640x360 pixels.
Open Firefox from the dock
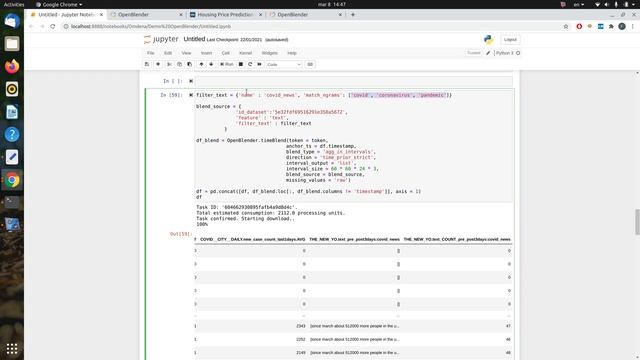pyautogui.click(x=12, y=66)
